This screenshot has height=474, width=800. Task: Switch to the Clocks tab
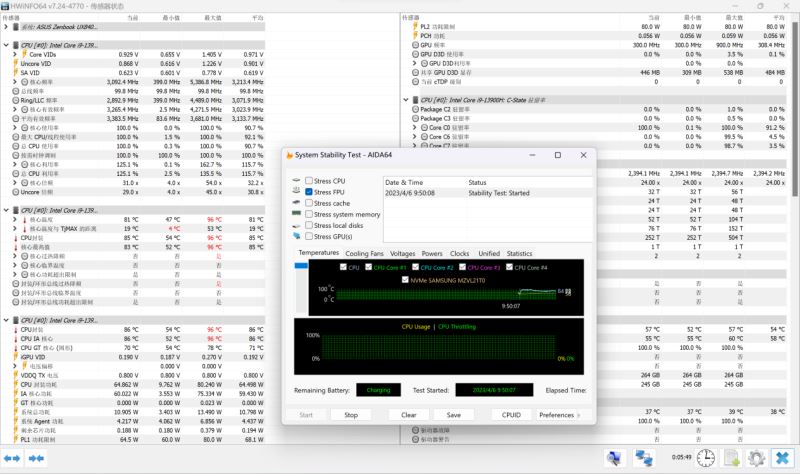[x=459, y=254]
